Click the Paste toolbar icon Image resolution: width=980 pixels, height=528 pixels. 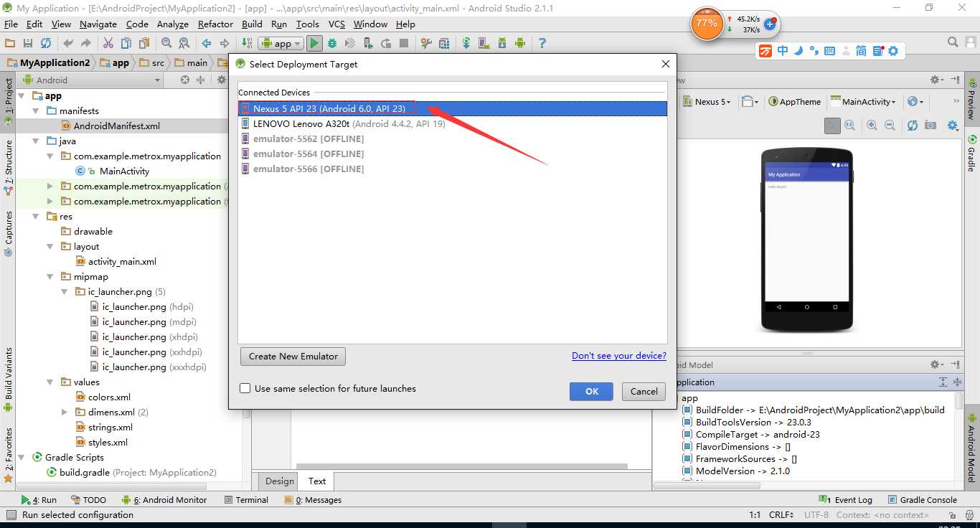(144, 43)
